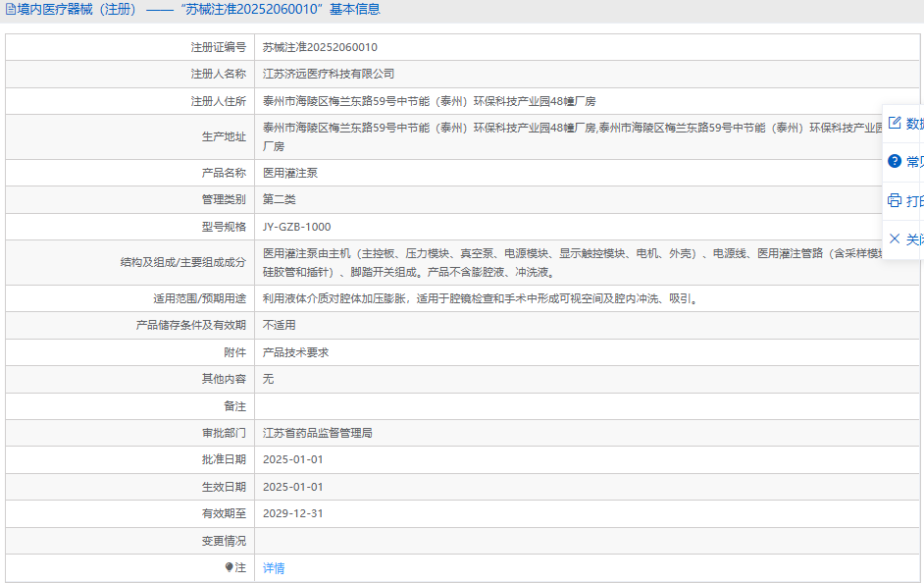Click the product name value 医用灌注泵
924x583 pixels.
290,173
